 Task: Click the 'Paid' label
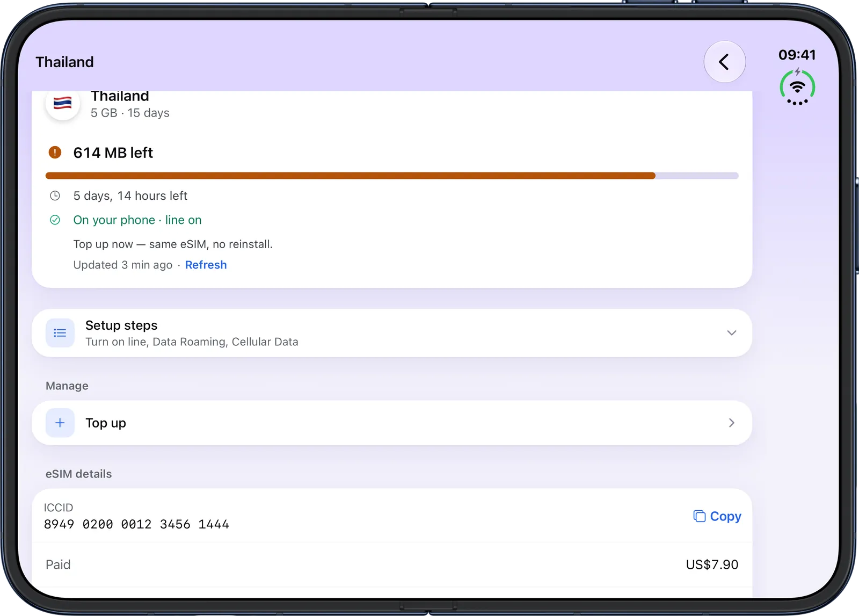tap(58, 564)
